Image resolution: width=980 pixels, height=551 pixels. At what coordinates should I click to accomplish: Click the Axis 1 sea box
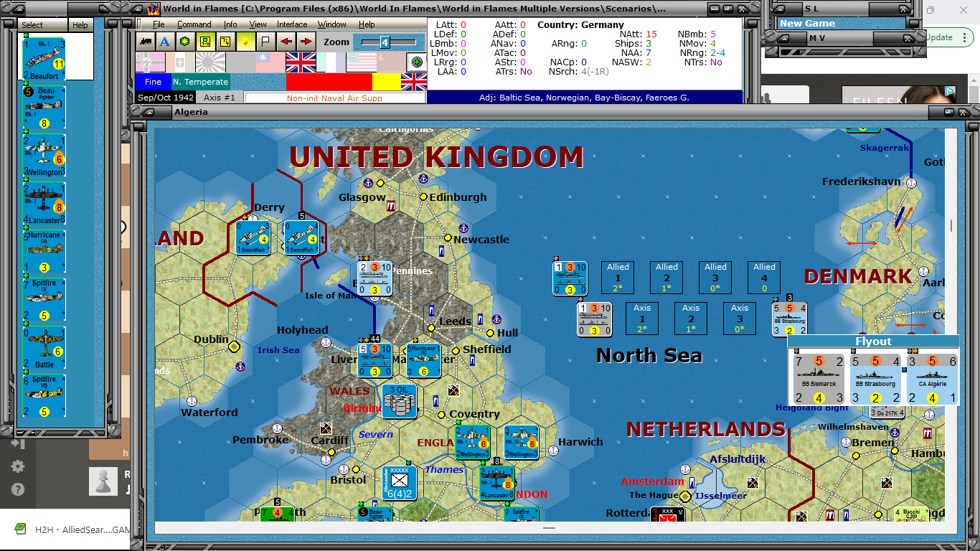pyautogui.click(x=643, y=319)
